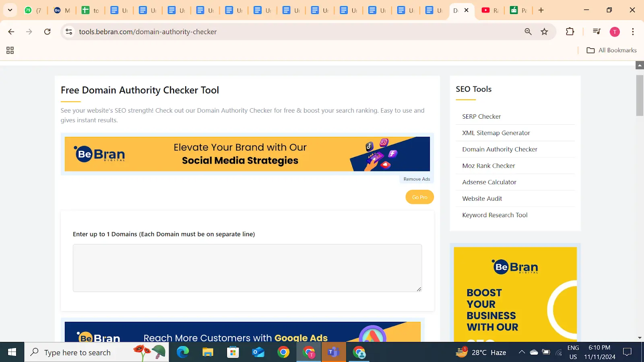The height and width of the screenshot is (362, 644).
Task: Click the taskbar search box
Action: [x=97, y=352]
